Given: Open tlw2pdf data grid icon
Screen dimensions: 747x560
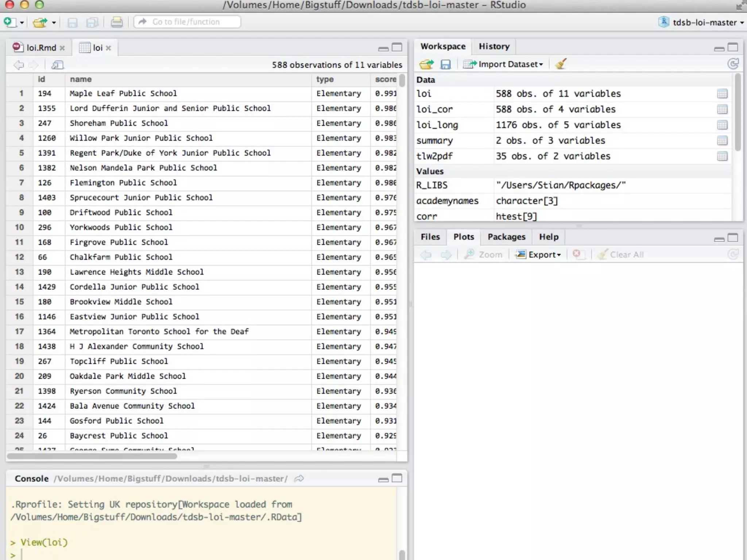Looking at the screenshot, I should (x=722, y=156).
